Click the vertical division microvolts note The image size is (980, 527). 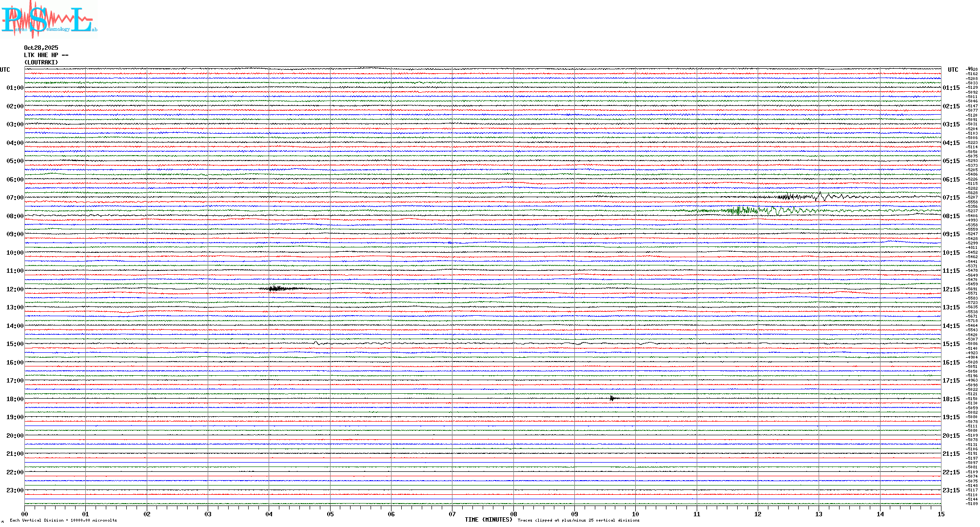click(63, 520)
